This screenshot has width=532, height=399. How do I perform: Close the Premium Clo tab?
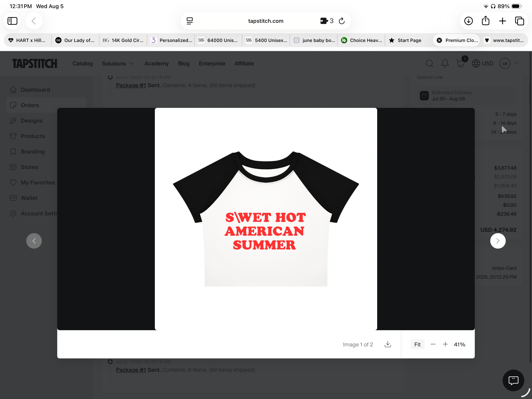coord(439,40)
